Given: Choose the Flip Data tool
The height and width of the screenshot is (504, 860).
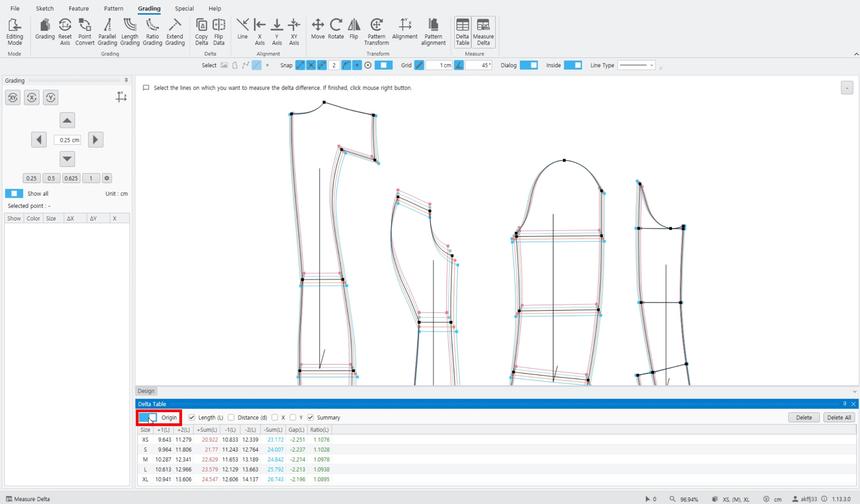Looking at the screenshot, I should (x=219, y=32).
